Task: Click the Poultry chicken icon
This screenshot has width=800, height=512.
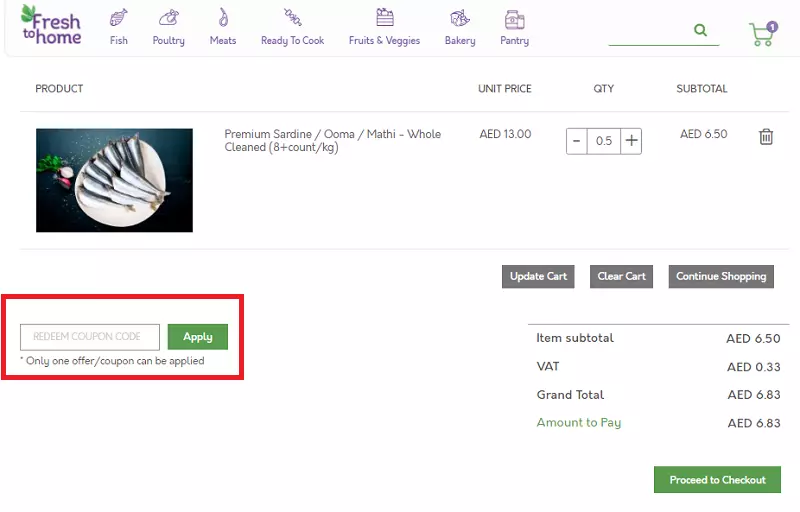Action: (168, 18)
